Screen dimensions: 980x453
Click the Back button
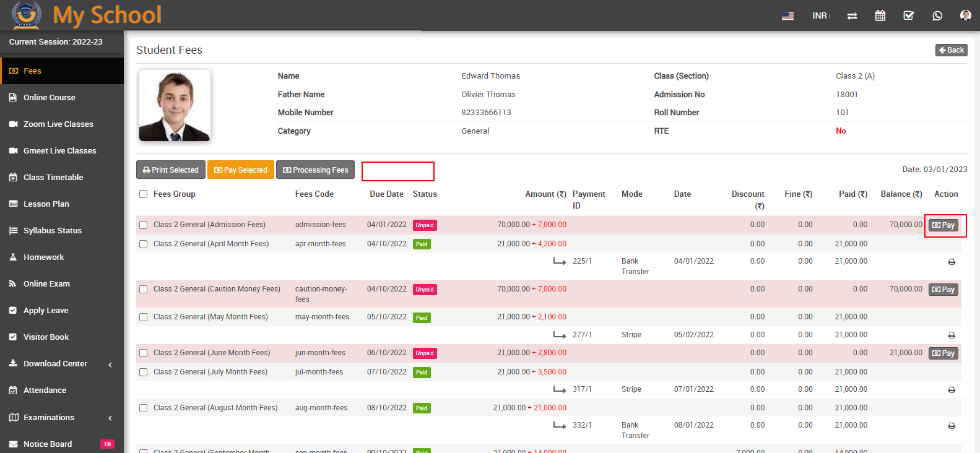951,50
